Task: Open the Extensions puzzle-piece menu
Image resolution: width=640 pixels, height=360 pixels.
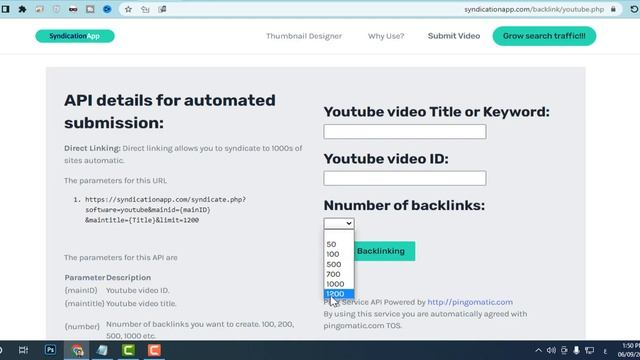Action: pos(22,9)
